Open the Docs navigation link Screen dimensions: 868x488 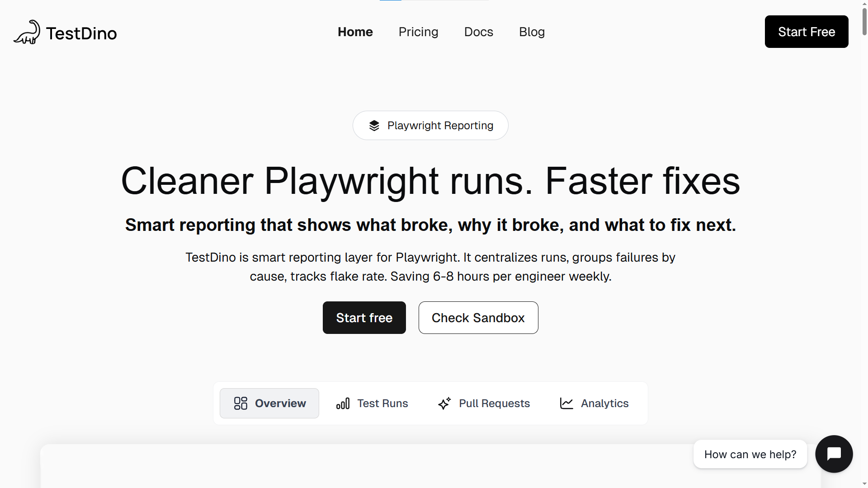(478, 32)
